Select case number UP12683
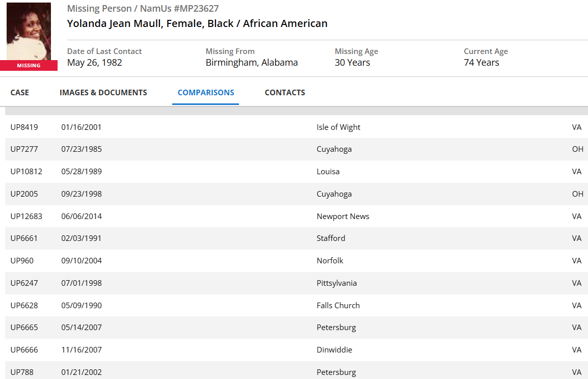Screen dimensions: 588x379 (x=26, y=216)
